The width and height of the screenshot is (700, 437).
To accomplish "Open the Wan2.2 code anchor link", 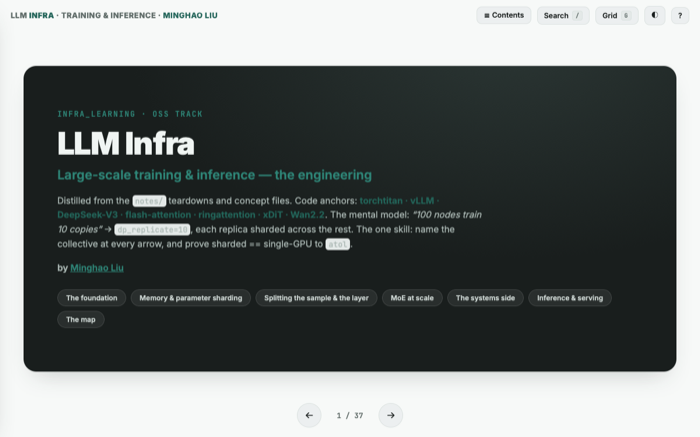I will (x=307, y=215).
